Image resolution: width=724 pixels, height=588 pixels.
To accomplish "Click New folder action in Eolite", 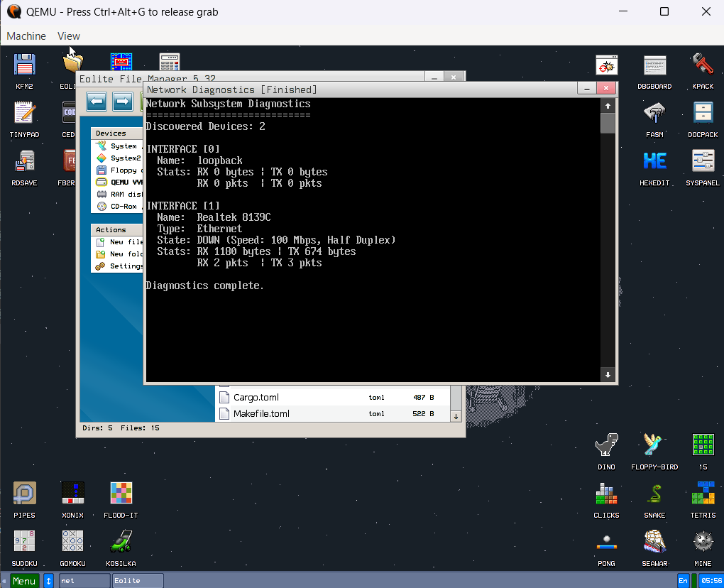I will (x=119, y=254).
